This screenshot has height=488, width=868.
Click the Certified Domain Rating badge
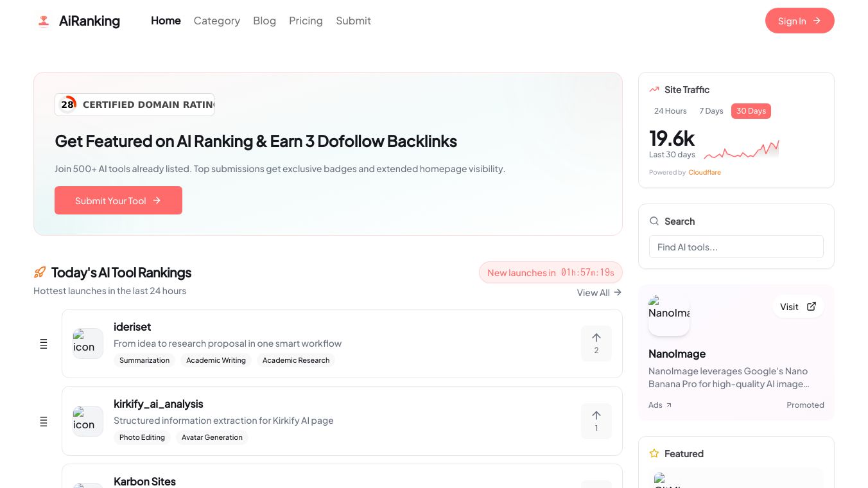tap(134, 104)
